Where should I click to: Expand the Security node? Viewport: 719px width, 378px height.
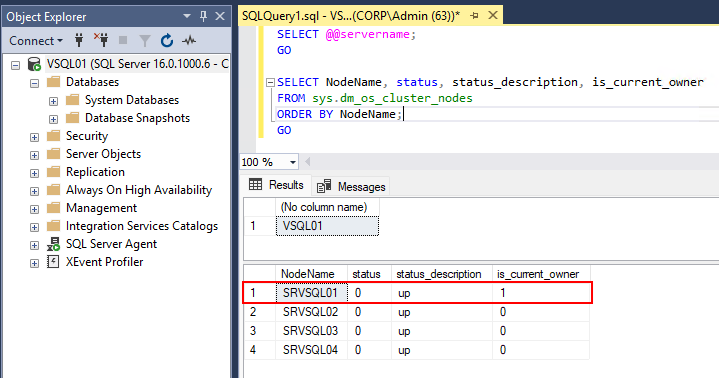tap(34, 137)
